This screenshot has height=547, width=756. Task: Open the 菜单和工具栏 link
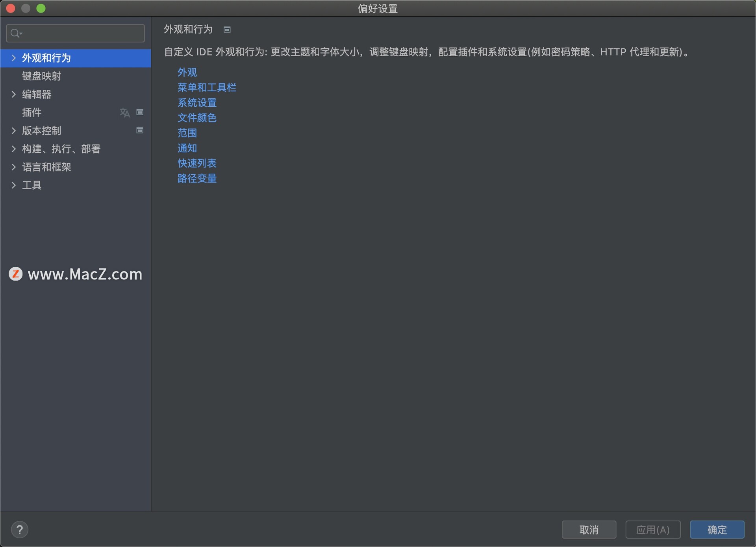click(207, 87)
